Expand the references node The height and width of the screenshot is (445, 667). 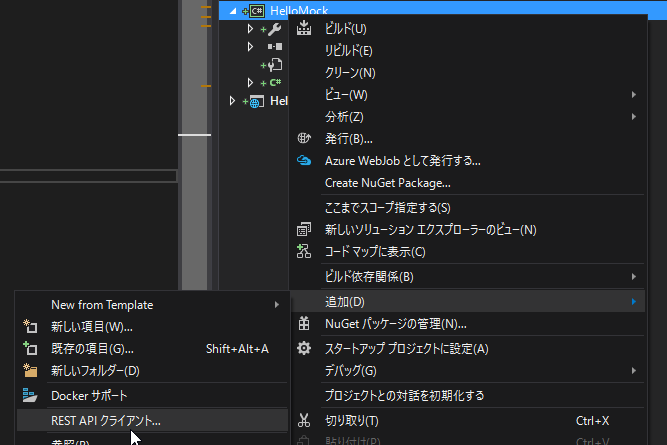point(250,46)
